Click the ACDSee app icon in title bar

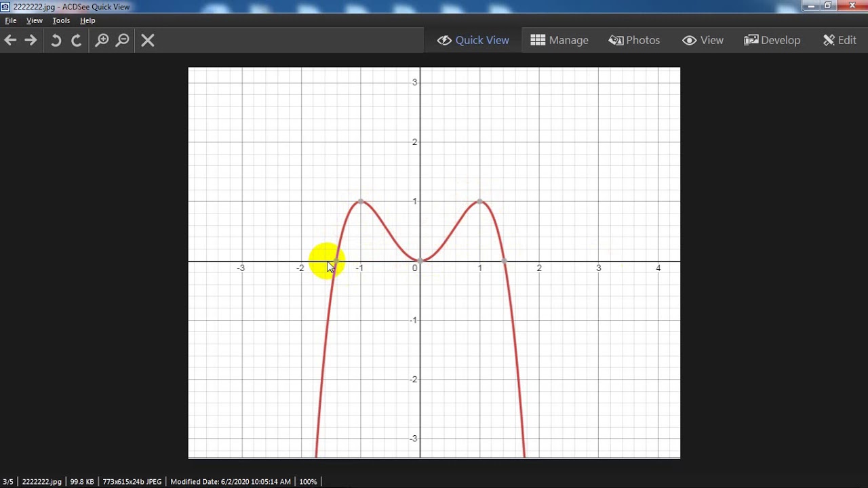(x=5, y=7)
